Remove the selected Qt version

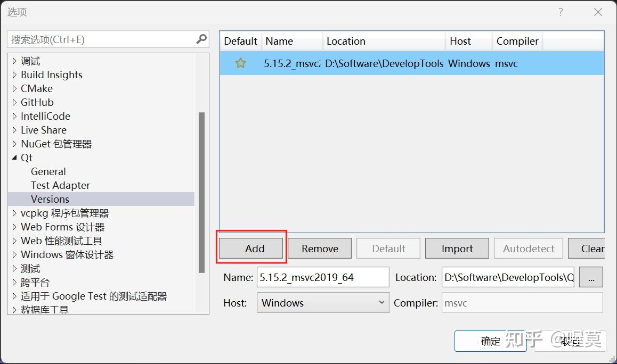click(319, 248)
